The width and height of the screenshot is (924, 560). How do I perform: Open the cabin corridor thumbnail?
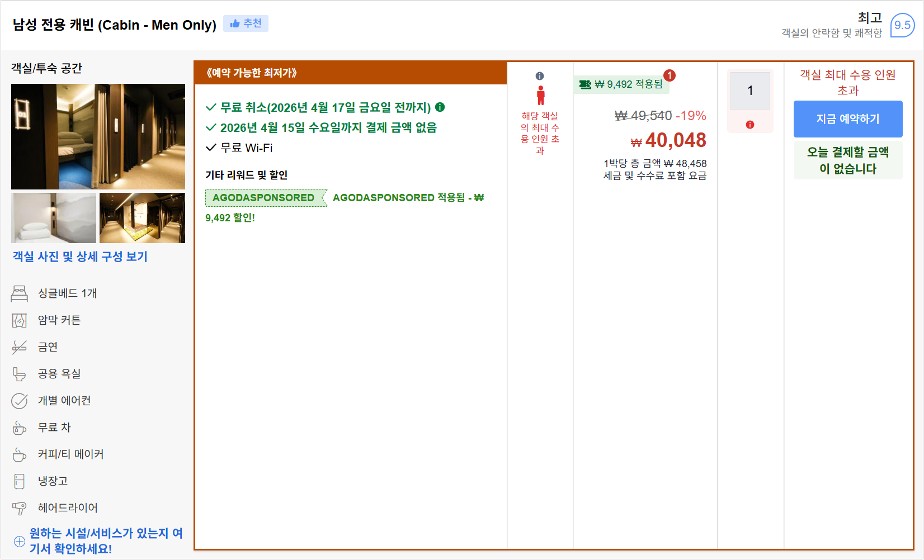142,218
